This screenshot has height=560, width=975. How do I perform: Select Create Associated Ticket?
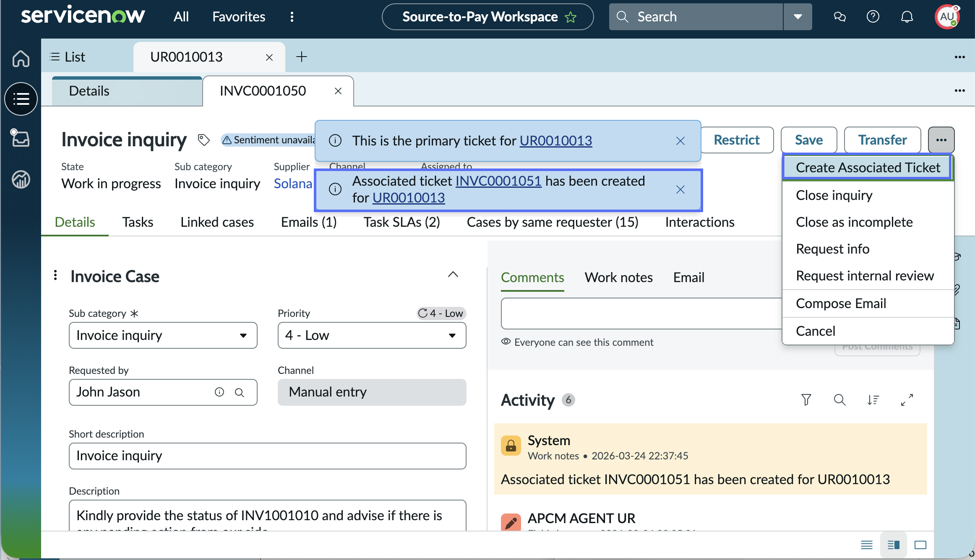(867, 168)
